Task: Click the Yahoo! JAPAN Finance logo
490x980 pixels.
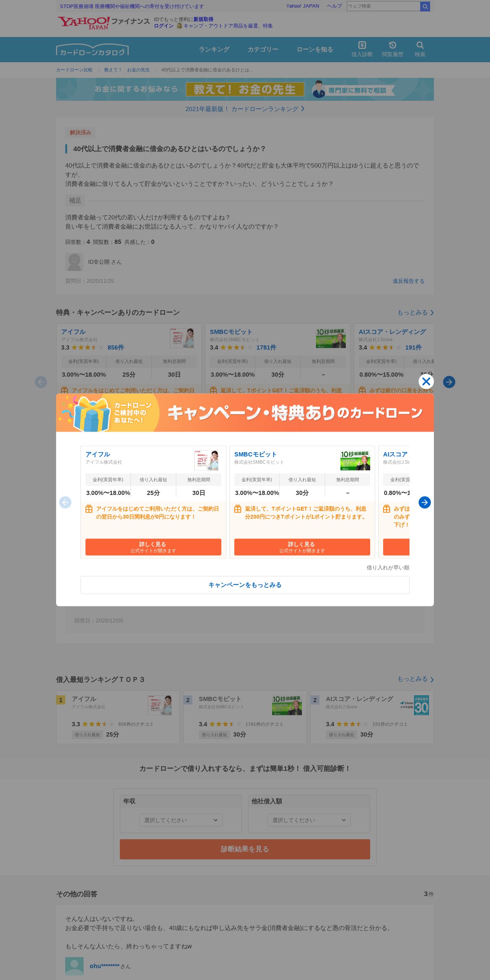Action: (103, 23)
